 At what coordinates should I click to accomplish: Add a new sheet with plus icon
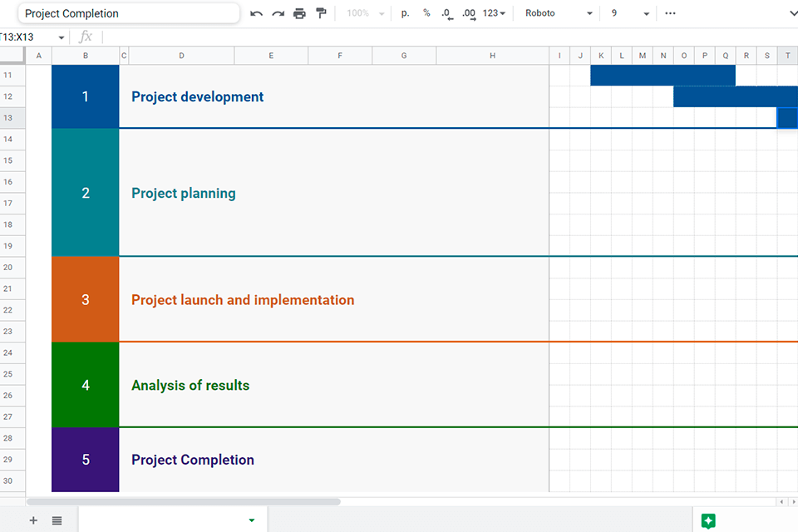tap(34, 520)
